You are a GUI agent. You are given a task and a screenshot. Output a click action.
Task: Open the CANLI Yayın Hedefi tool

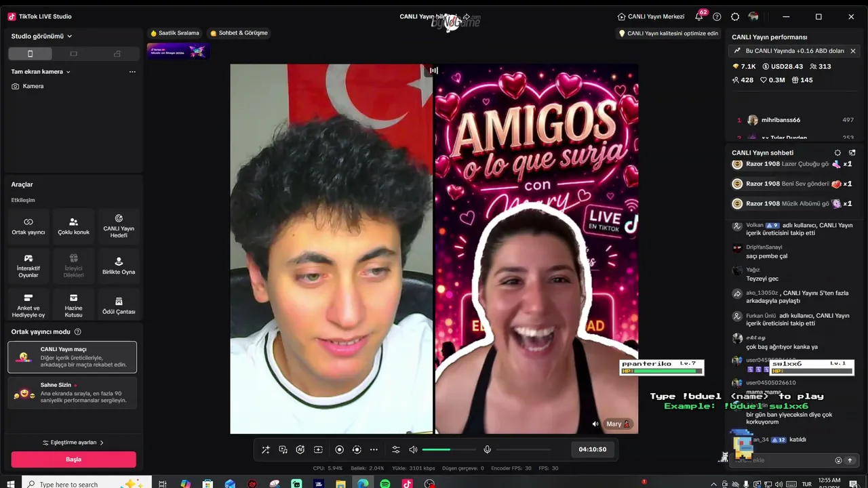coord(119,226)
